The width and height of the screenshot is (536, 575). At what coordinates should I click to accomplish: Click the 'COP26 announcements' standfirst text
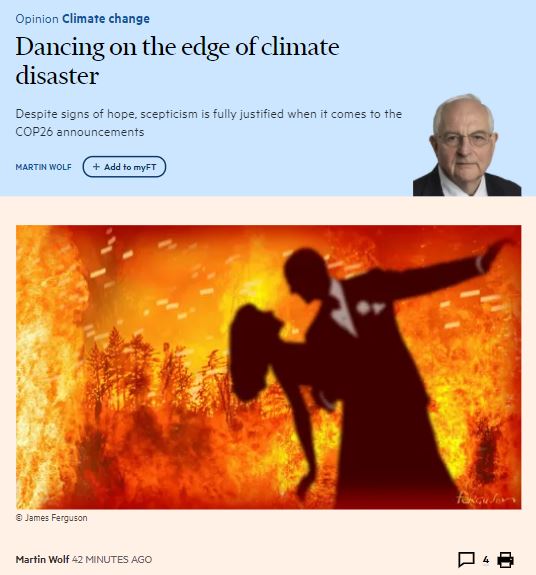pos(80,132)
